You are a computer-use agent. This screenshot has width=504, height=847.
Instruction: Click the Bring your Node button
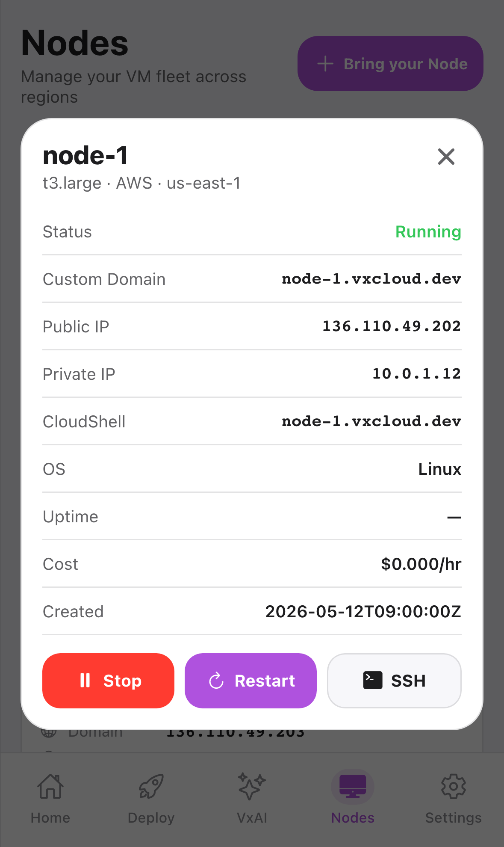pyautogui.click(x=390, y=63)
